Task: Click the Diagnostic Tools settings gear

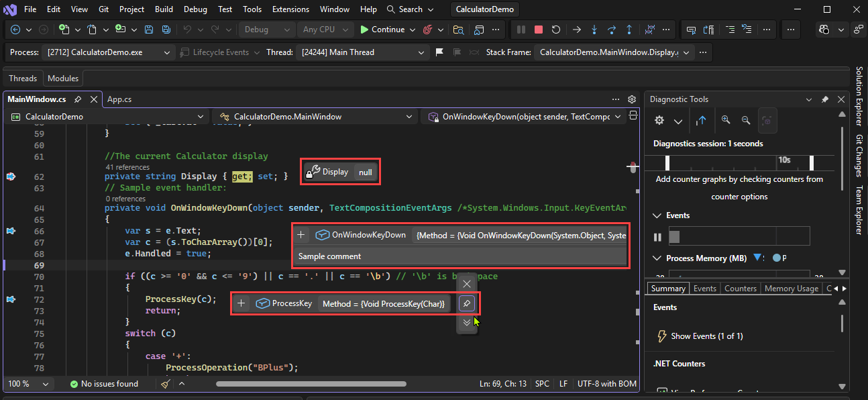Action: 659,120
